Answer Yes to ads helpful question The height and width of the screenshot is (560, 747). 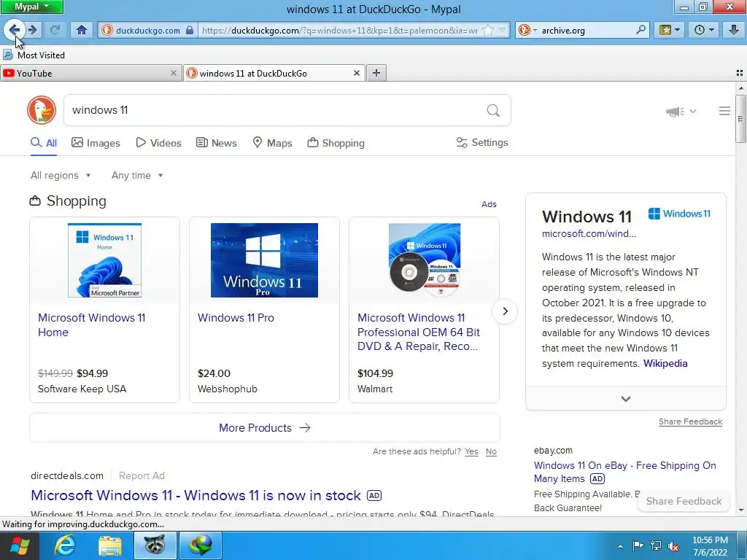coord(471,451)
